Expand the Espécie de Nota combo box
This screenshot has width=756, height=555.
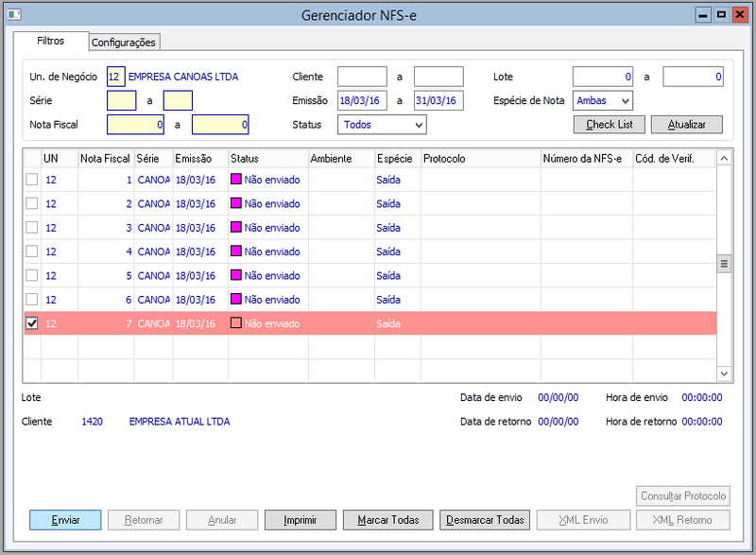tap(603, 101)
